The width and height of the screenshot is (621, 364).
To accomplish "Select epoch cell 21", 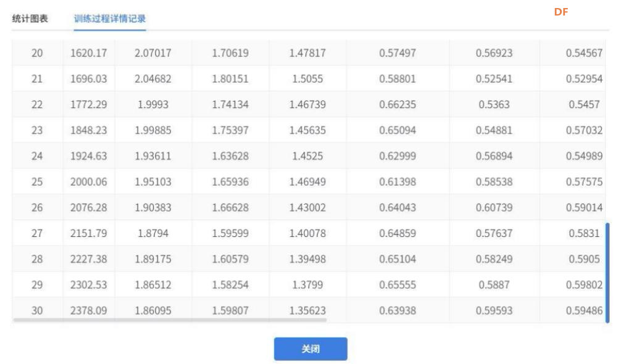I will tap(37, 79).
